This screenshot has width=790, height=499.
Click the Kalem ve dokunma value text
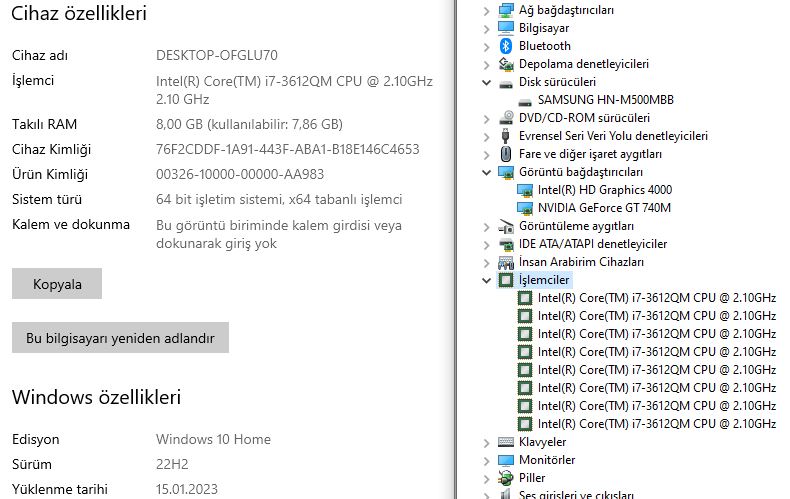pos(279,234)
